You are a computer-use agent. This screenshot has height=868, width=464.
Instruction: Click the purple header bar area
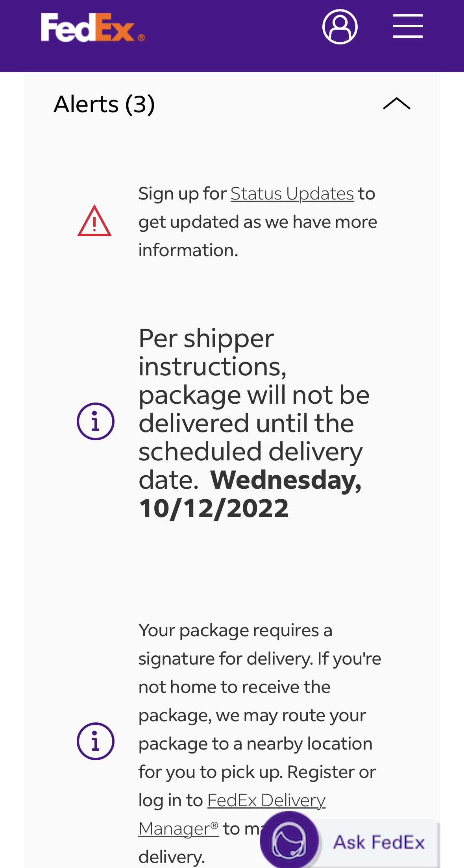click(x=232, y=36)
